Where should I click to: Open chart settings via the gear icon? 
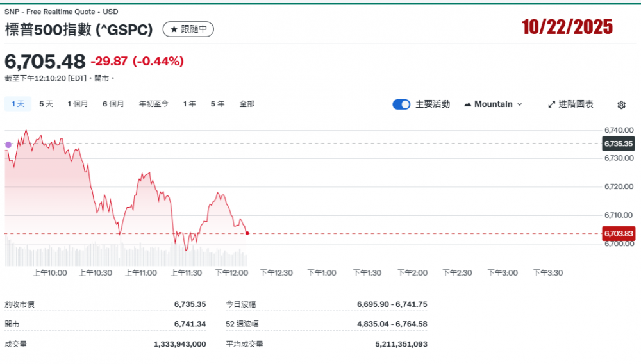[620, 104]
